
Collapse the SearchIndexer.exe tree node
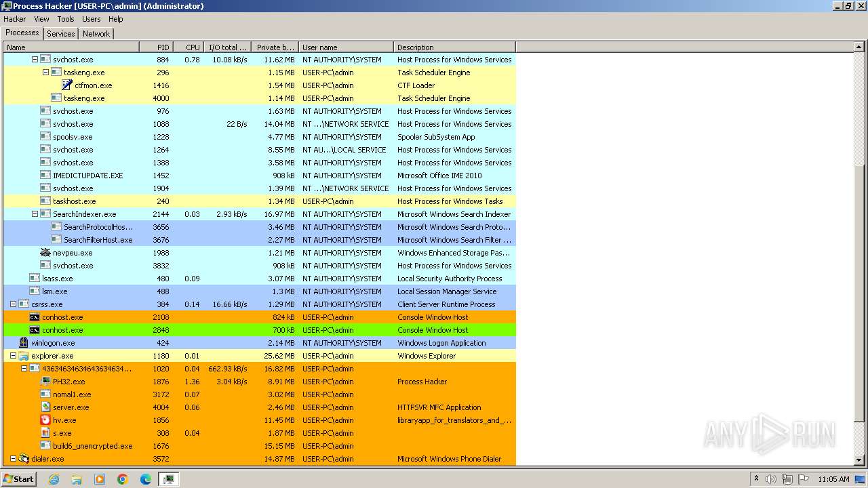pyautogui.click(x=35, y=214)
